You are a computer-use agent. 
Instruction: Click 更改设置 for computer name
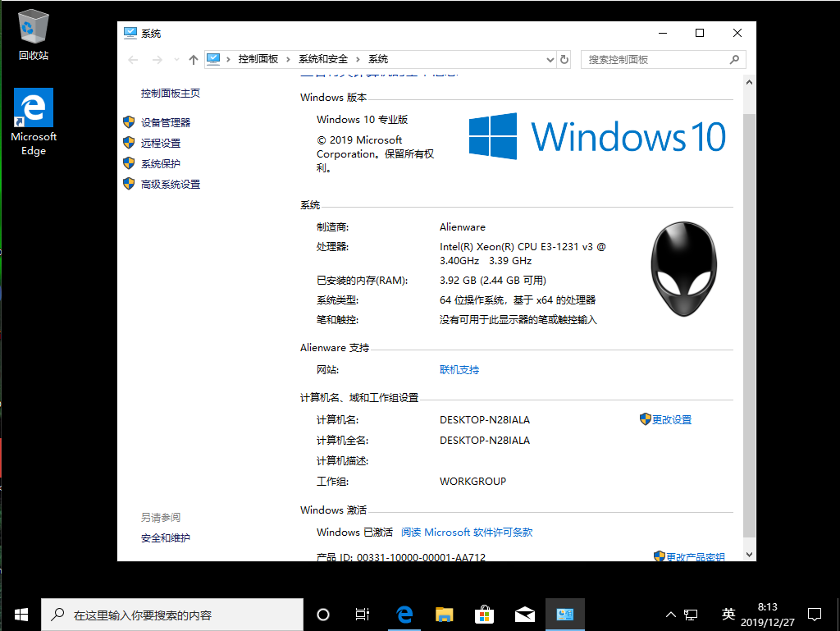pos(671,419)
